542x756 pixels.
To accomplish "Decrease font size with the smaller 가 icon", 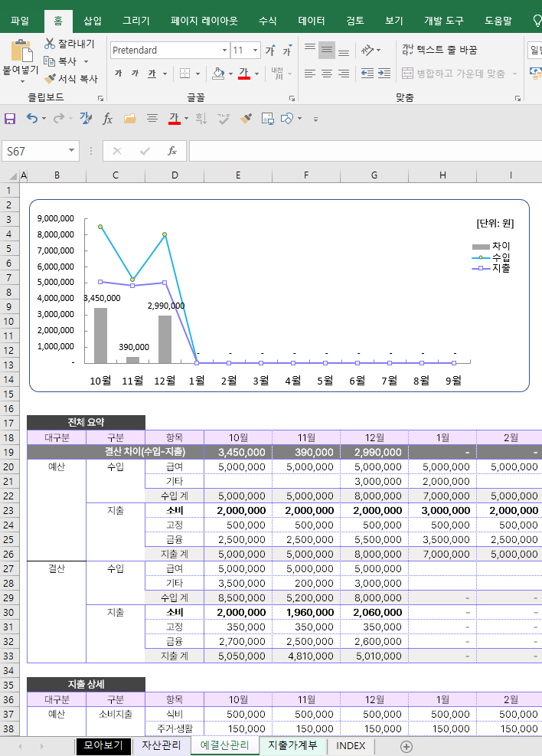I will pyautogui.click(x=287, y=50).
